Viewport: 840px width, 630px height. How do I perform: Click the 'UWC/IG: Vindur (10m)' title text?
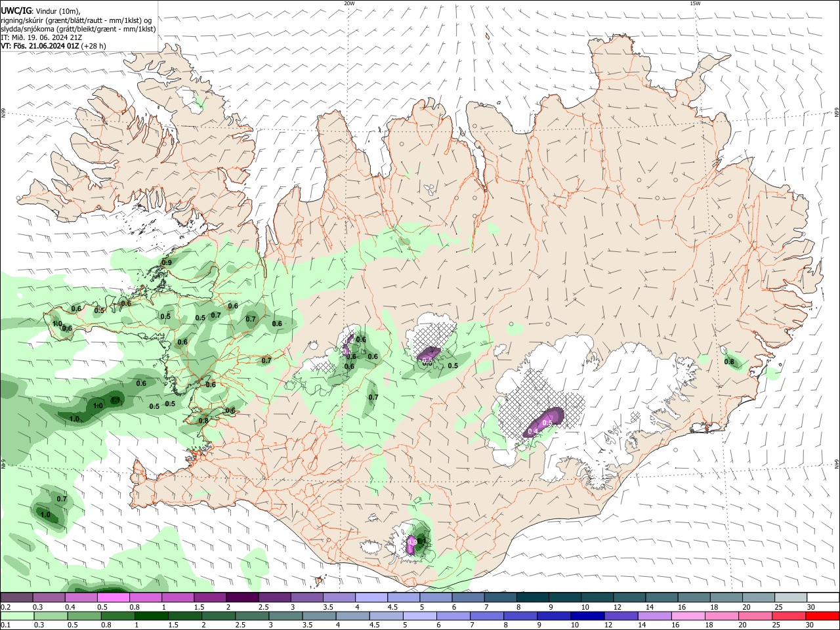tap(41, 11)
